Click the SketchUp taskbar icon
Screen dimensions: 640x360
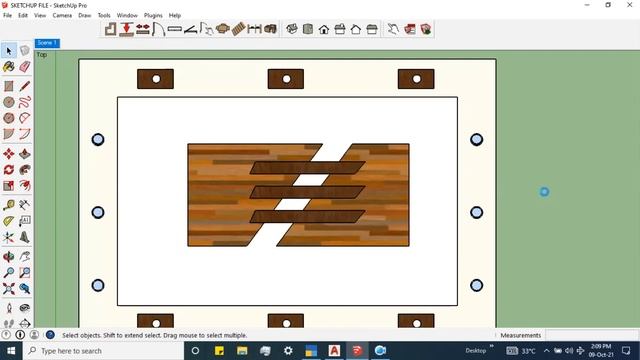(x=357, y=351)
